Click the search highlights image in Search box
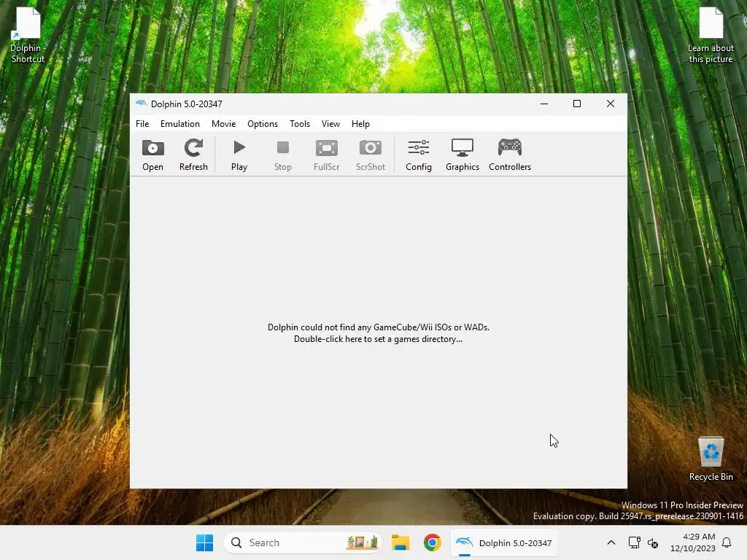Viewport: 747px width, 560px height. pos(362,542)
